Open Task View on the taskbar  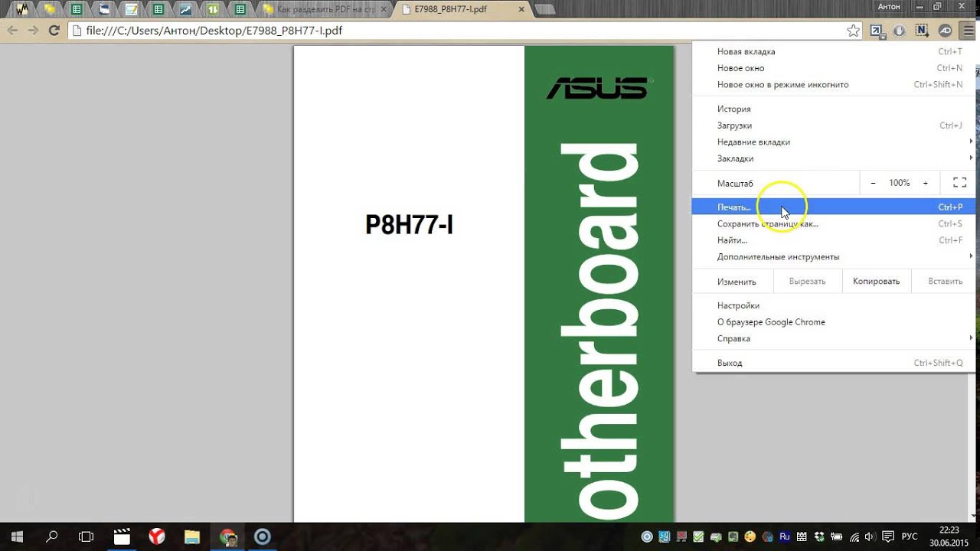(x=87, y=536)
